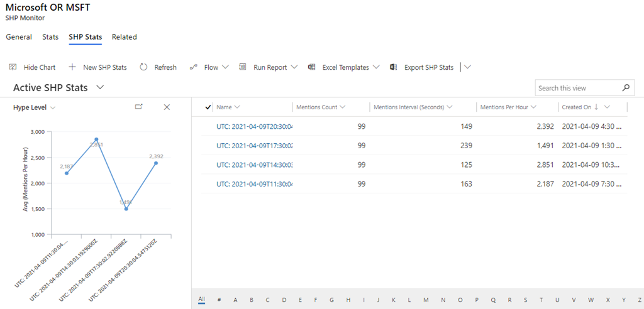Open record UTC: 2021-04-09T20:30:04
Screen dimensions: 644x309
coord(255,127)
